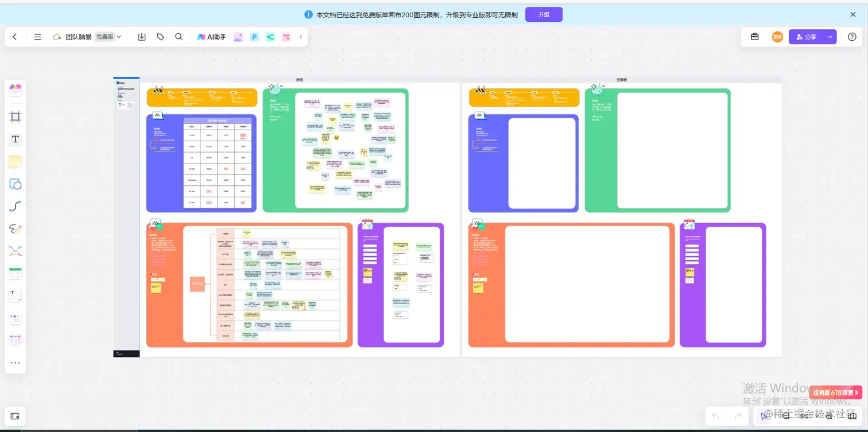Screen dimensions: 868x432
Task: Select the Connector line tool
Action: pyautogui.click(x=15, y=207)
